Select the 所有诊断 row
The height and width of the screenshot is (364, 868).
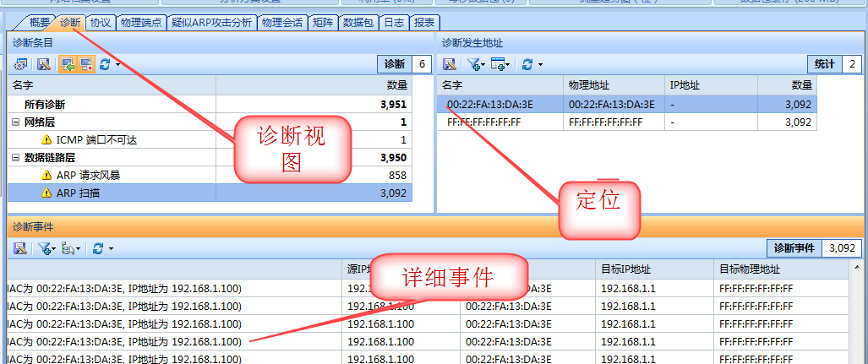210,105
